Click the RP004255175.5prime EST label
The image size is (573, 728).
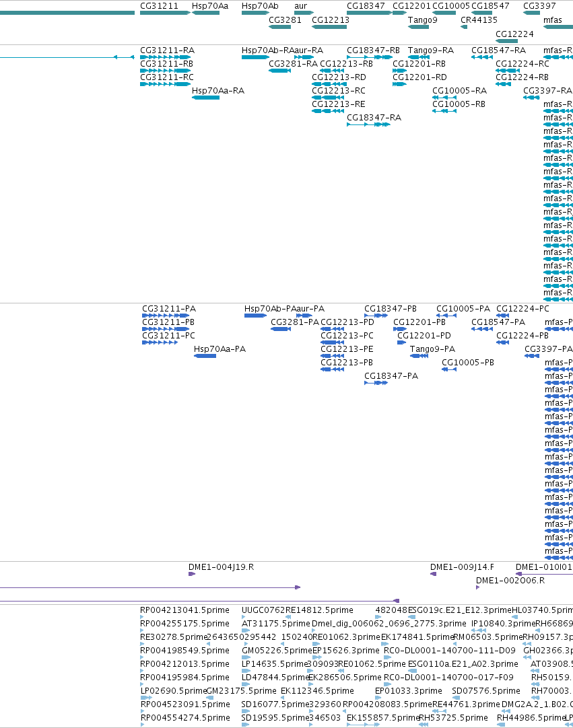[x=184, y=624]
